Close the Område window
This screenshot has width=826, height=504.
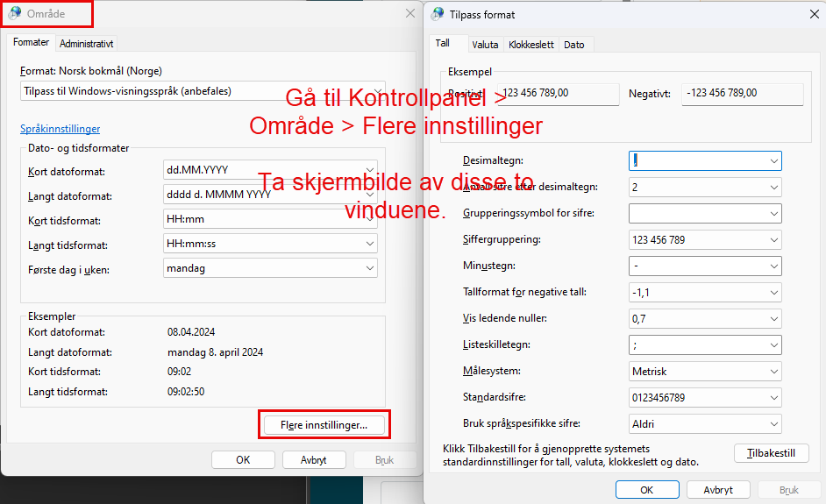pyautogui.click(x=410, y=14)
